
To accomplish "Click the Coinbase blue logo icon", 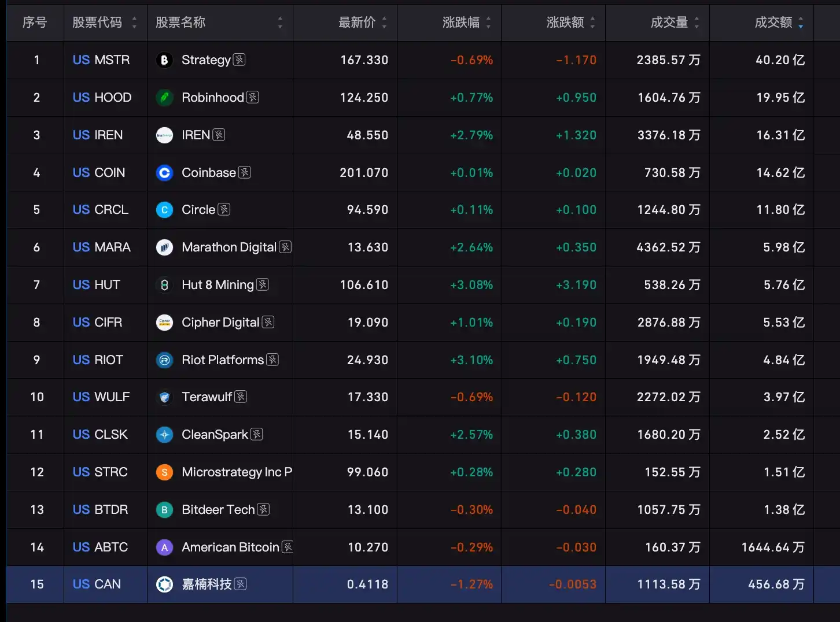I will point(164,173).
